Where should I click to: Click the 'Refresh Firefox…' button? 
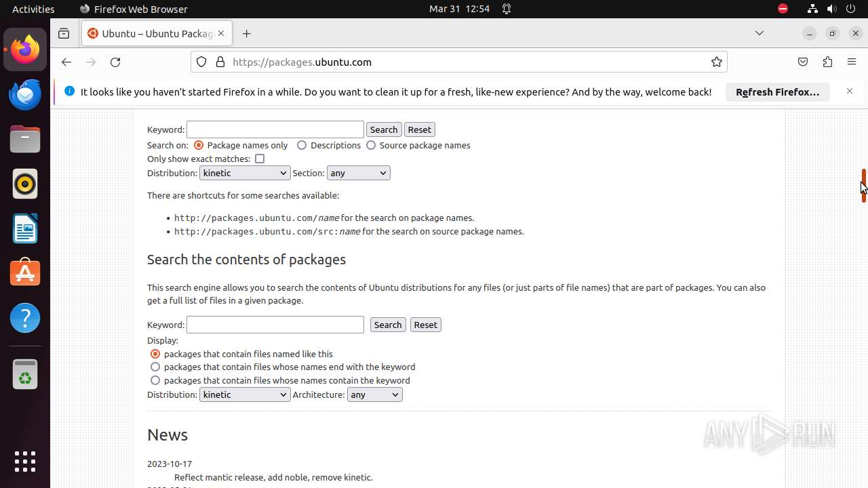(778, 92)
